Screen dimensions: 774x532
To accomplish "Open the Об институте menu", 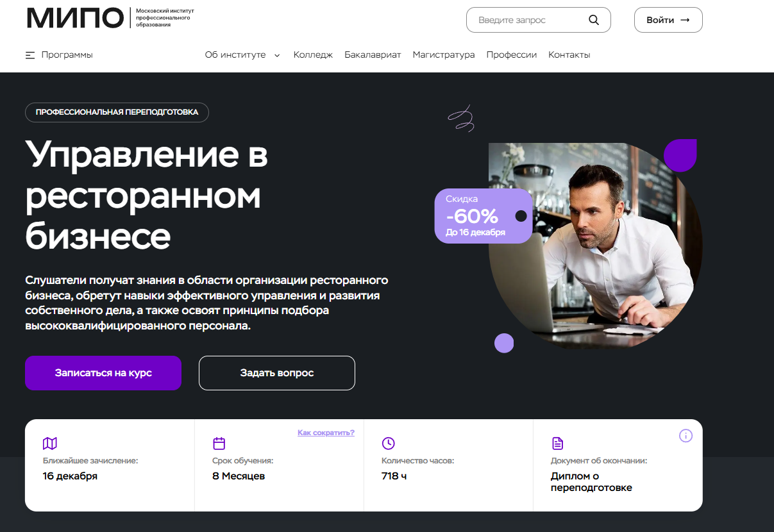I will (x=235, y=55).
